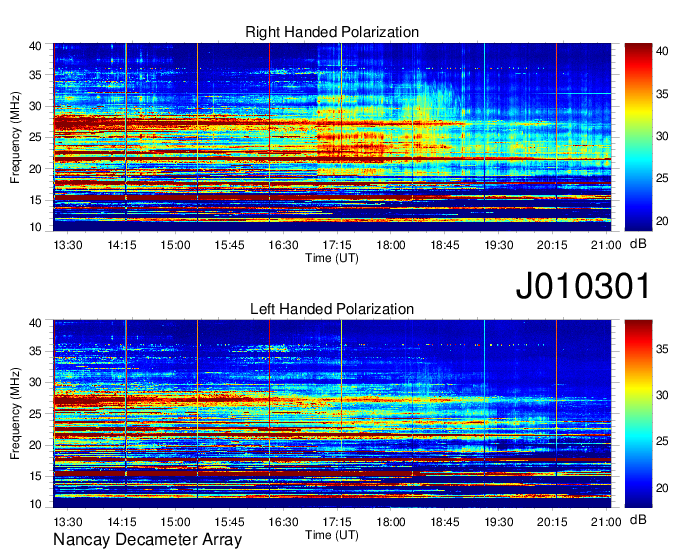Click 15 on Right Handed frequency axis
Image resolution: width=680 pixels, height=552 pixels.
coord(35,200)
